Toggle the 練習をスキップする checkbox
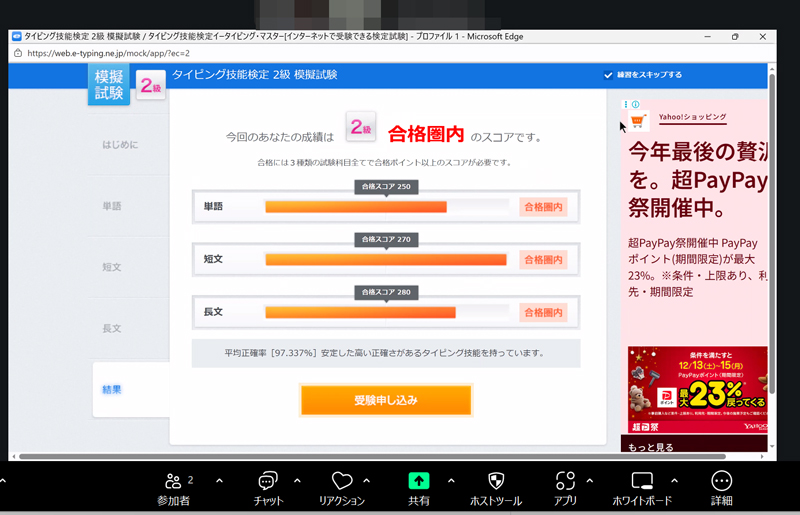800x515 pixels. click(609, 75)
